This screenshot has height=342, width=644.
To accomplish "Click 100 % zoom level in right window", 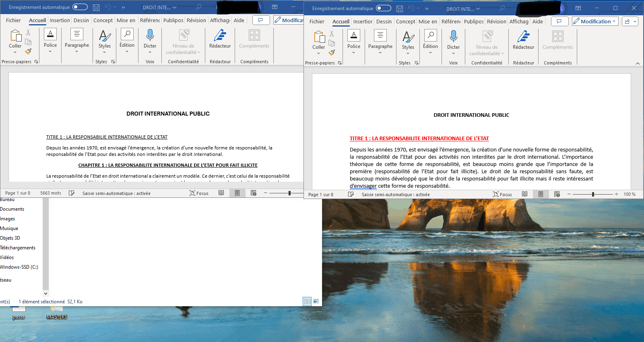I will tap(630, 194).
